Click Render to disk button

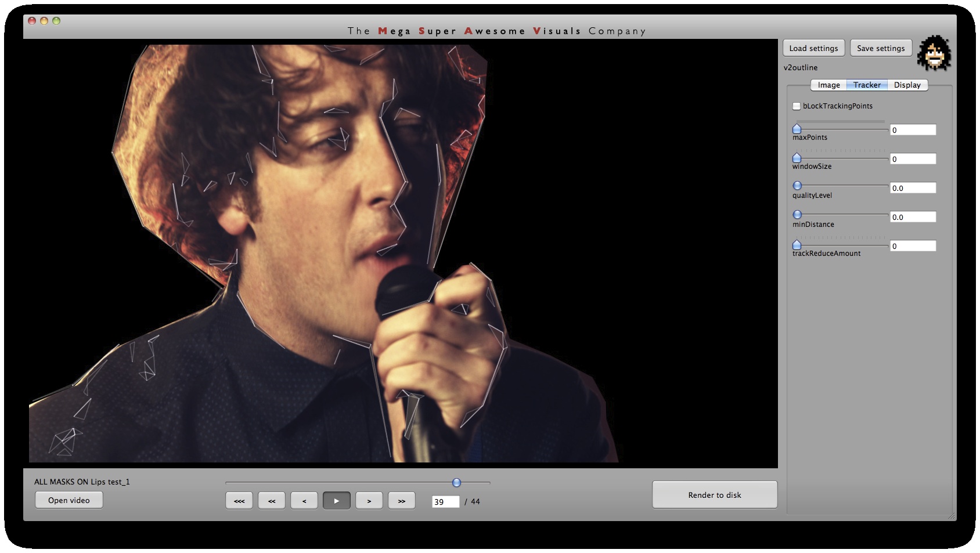tap(715, 495)
